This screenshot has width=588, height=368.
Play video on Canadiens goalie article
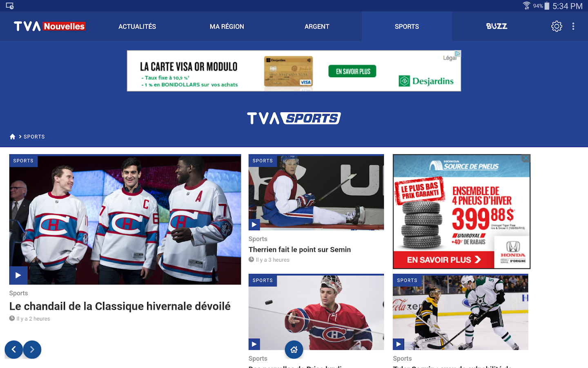(x=254, y=344)
